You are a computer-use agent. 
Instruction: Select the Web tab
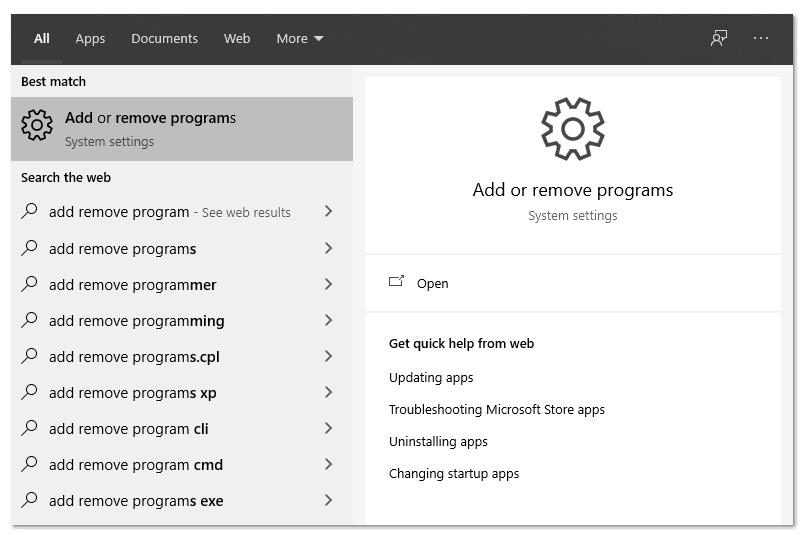point(237,38)
